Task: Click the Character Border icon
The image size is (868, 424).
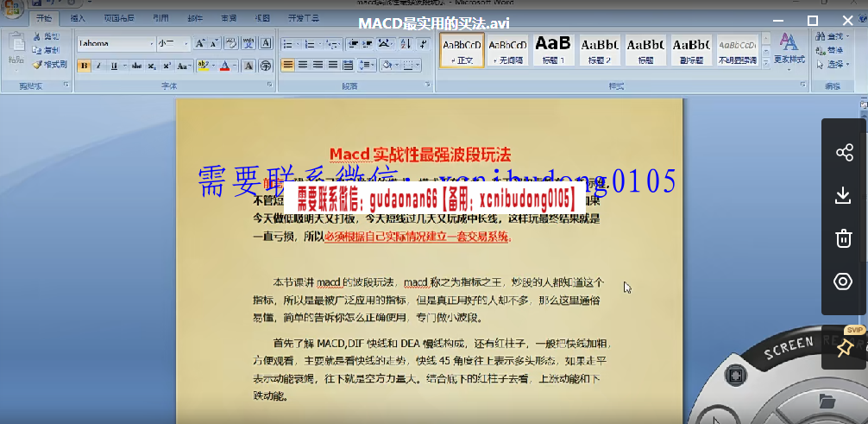Action: (x=266, y=43)
